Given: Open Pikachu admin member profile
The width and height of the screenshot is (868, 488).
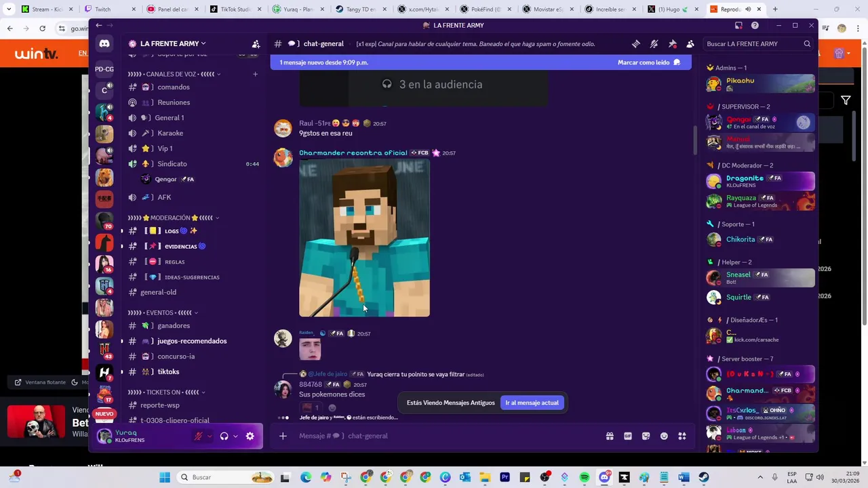Looking at the screenshot, I should 760,84.
